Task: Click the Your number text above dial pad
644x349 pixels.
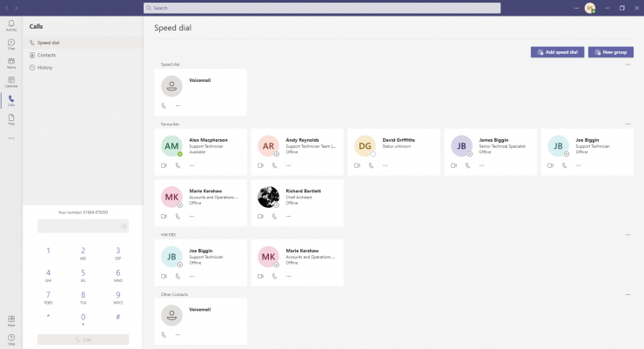Action: click(83, 212)
